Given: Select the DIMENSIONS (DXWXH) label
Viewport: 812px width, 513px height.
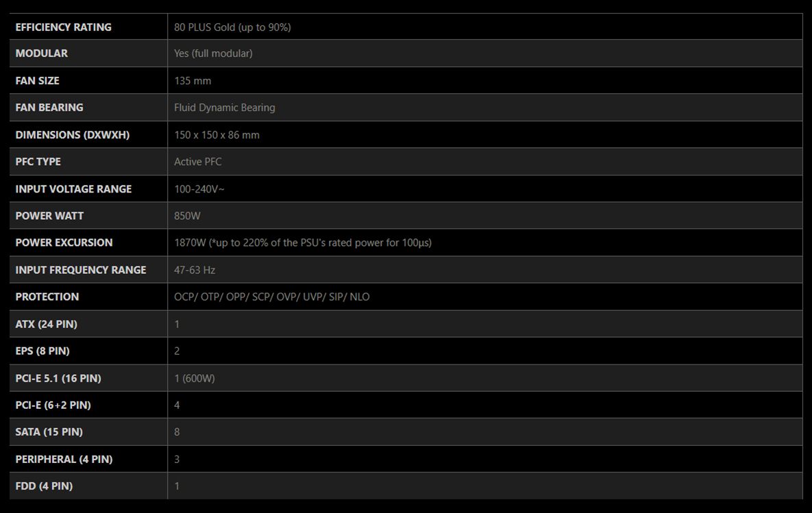Looking at the screenshot, I should [73, 135].
